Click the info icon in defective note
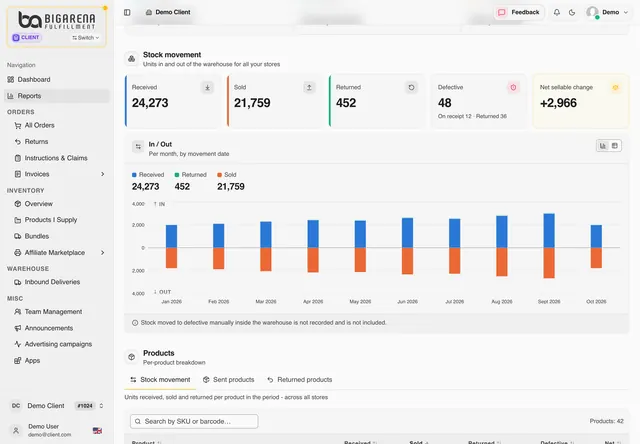 click(x=135, y=323)
